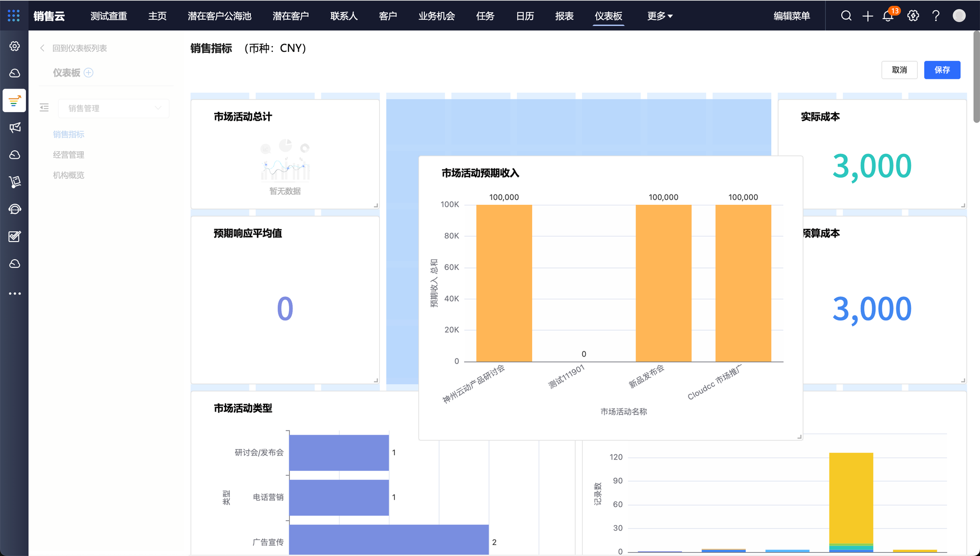The width and height of the screenshot is (980, 556).
Task: Select 经营管理 in the dashboard list
Action: point(69,155)
